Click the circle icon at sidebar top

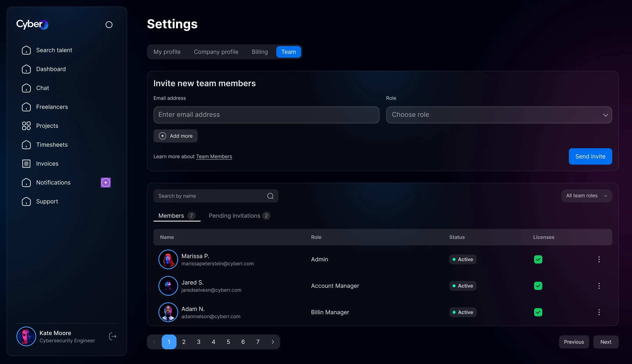point(109,25)
